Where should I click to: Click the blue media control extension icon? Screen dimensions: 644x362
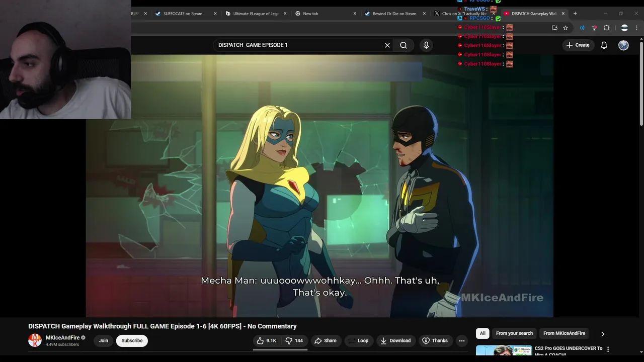[582, 28]
